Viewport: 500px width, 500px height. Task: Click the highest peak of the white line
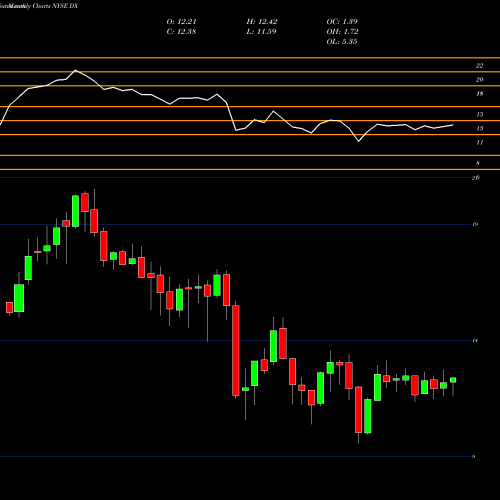(75, 70)
